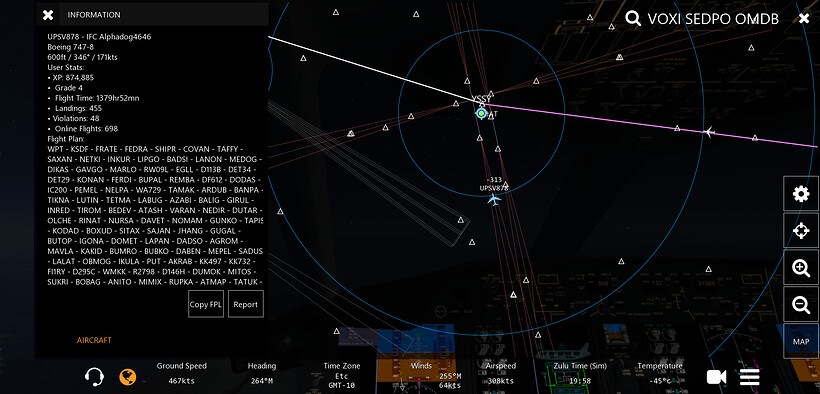The image size is (820, 394).
Task: Close the Information panel with X
Action: tap(48, 15)
